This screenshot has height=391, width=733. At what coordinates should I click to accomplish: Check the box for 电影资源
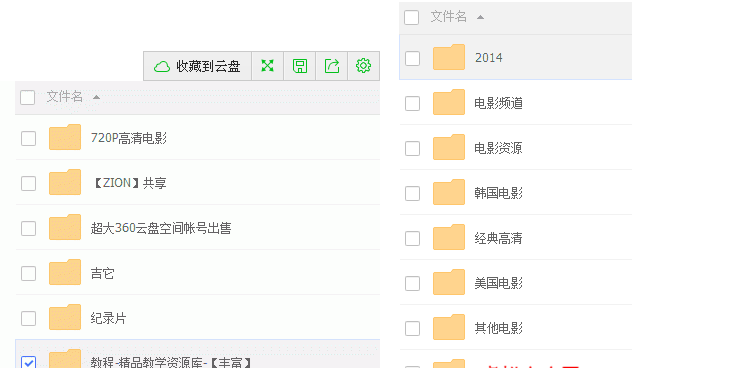(412, 148)
